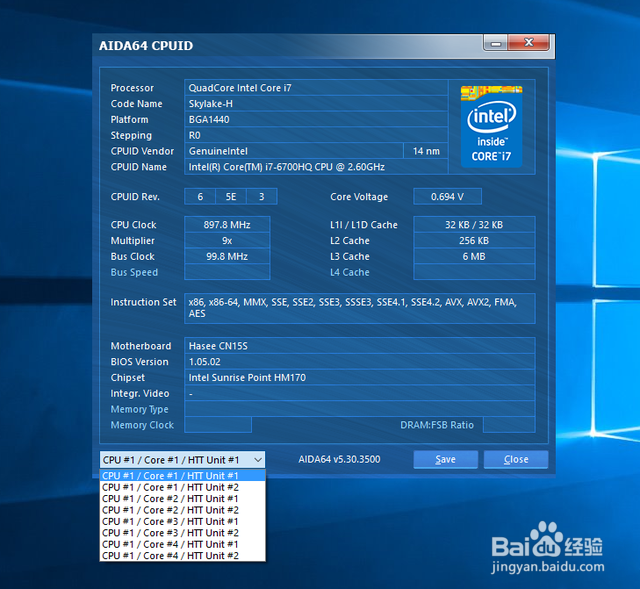Click the Save button
This screenshot has height=589, width=640.
[445, 460]
